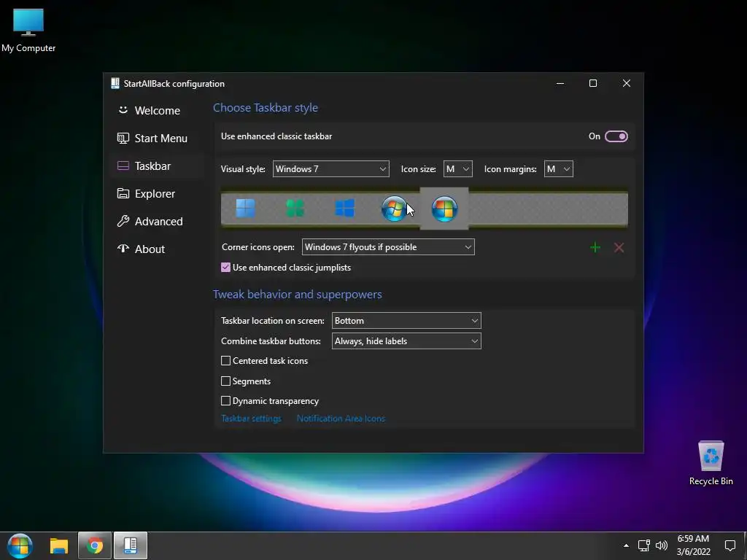Enable Dynamic transparency checkbox
The image size is (747, 560).
point(226,401)
